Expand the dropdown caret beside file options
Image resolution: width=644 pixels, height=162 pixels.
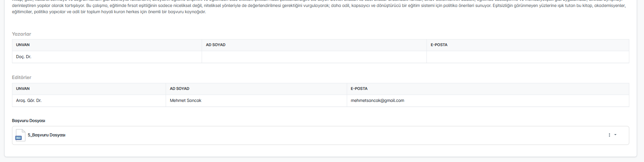tap(615, 135)
